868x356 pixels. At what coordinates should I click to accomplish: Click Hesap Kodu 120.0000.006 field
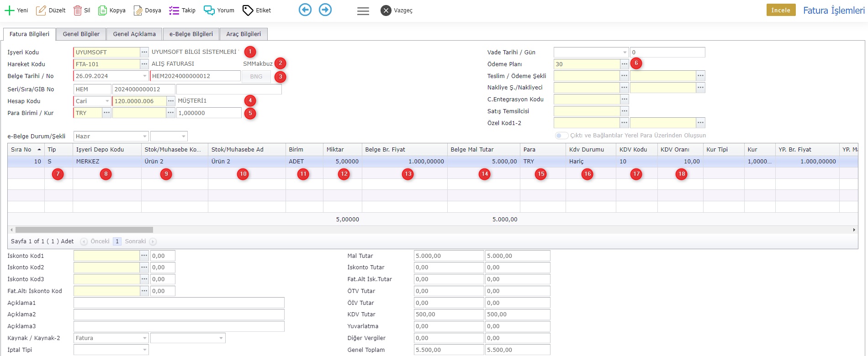(x=139, y=101)
